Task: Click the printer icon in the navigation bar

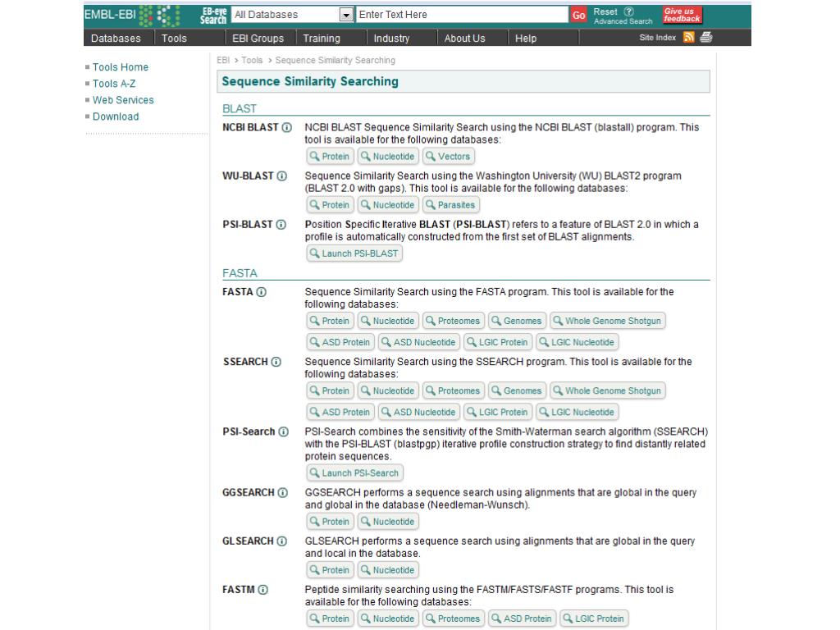Action: [706, 38]
